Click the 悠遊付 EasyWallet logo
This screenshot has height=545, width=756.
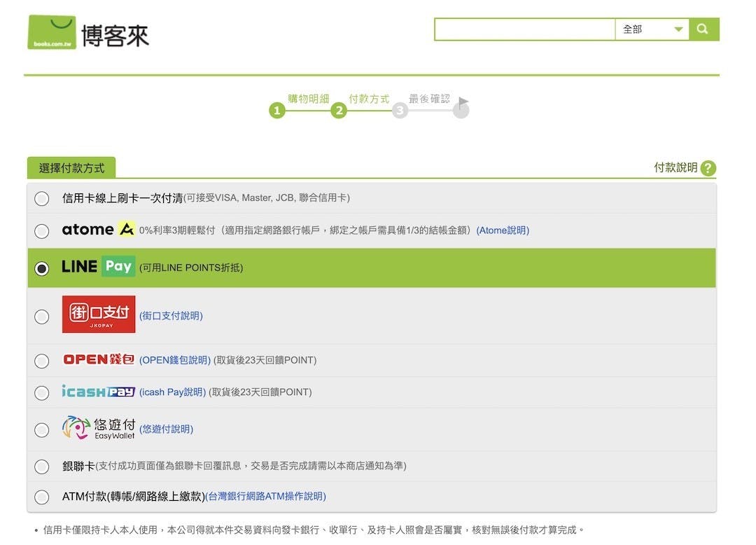pos(99,428)
